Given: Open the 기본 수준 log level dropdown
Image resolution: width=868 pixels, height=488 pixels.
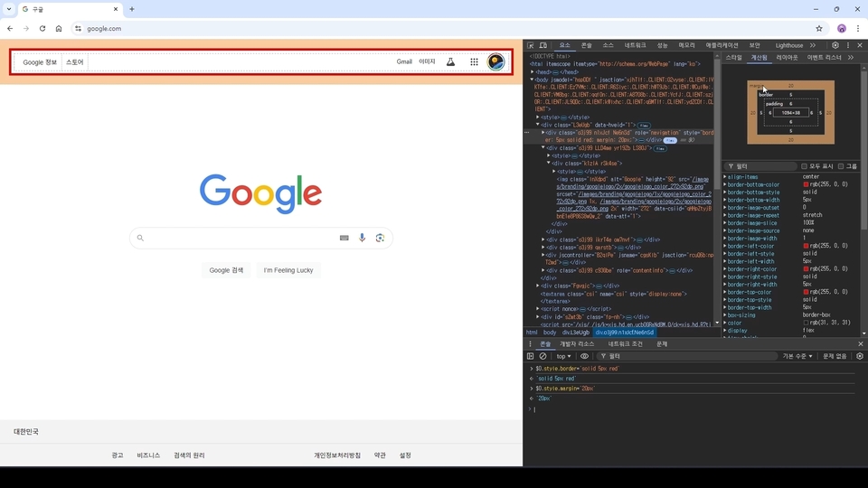Looking at the screenshot, I should point(797,356).
